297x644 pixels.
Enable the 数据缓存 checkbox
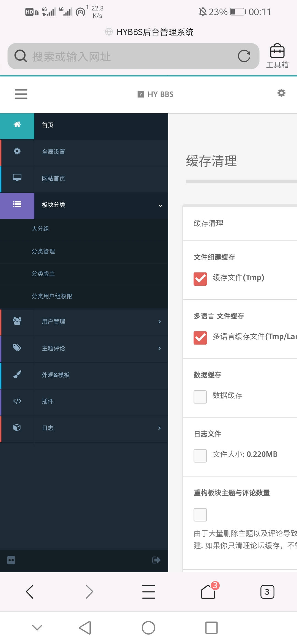pyautogui.click(x=200, y=397)
